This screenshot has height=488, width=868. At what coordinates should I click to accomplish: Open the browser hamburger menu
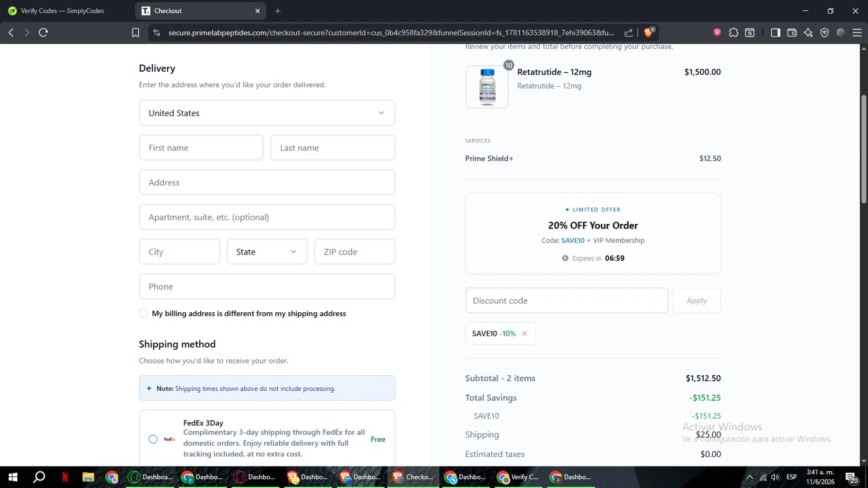[857, 32]
